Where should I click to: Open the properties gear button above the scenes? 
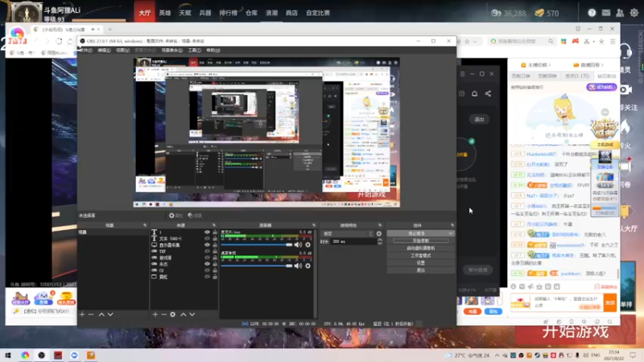click(x=175, y=216)
